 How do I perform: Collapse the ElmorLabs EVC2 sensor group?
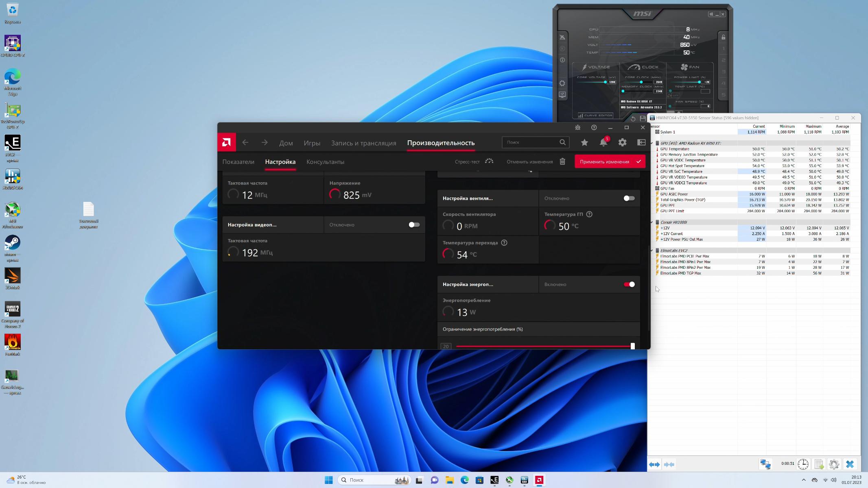[x=652, y=251]
